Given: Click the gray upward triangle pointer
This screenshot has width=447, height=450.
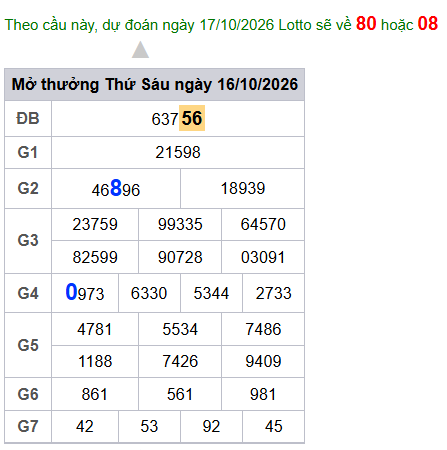Looking at the screenshot, I should coord(140,50).
